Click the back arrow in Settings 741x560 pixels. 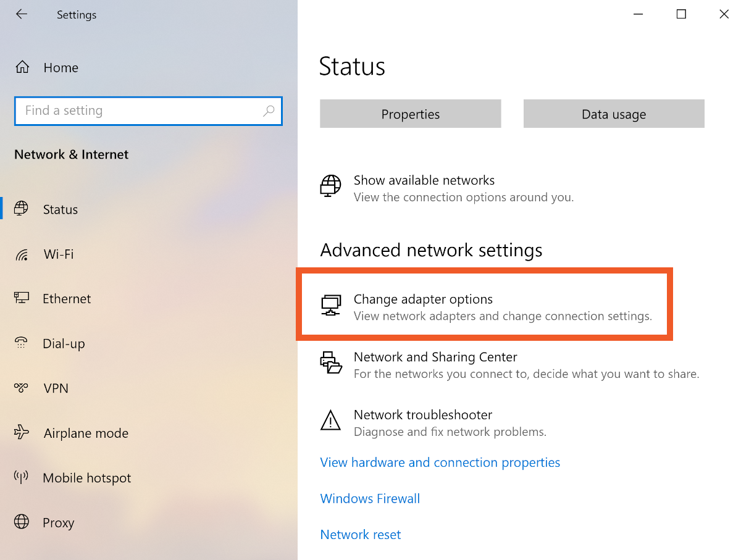tap(22, 14)
